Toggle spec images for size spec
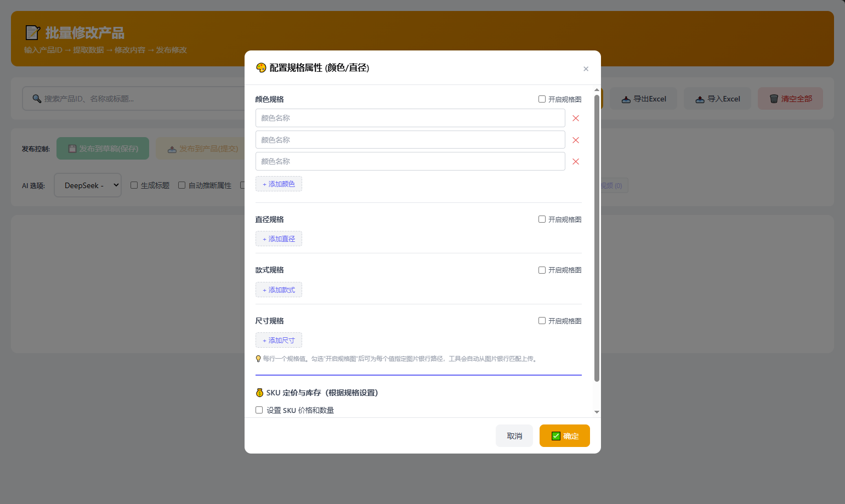Screen dimensions: 845x504 (542, 321)
